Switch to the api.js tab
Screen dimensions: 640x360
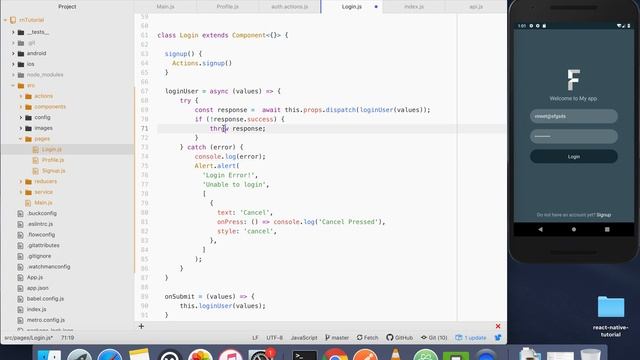coord(476,7)
